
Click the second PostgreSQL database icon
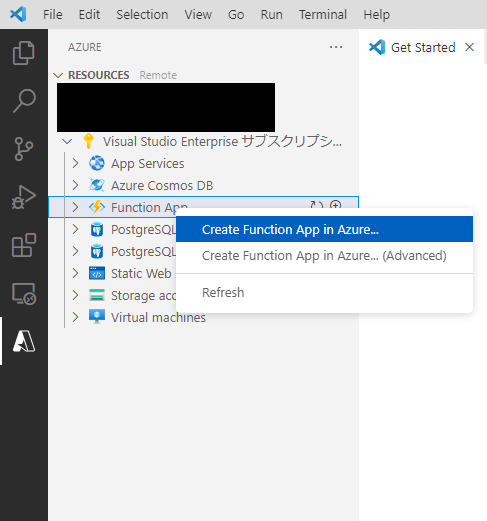click(97, 252)
